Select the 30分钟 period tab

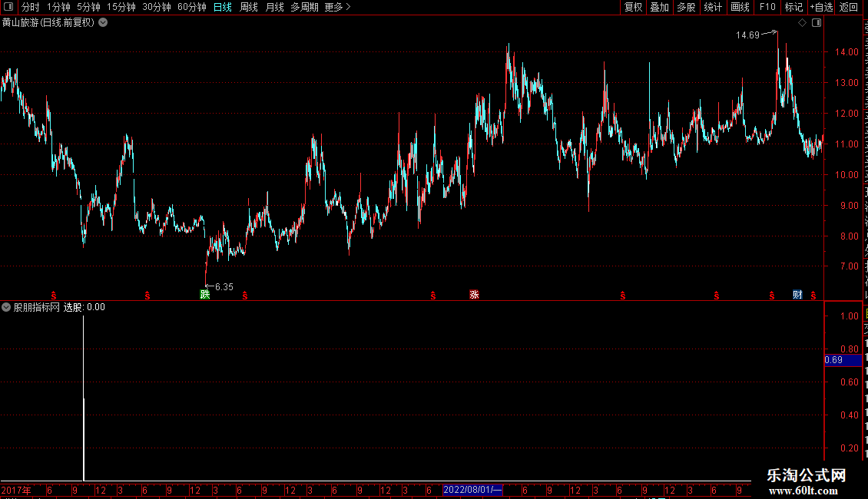tap(157, 7)
